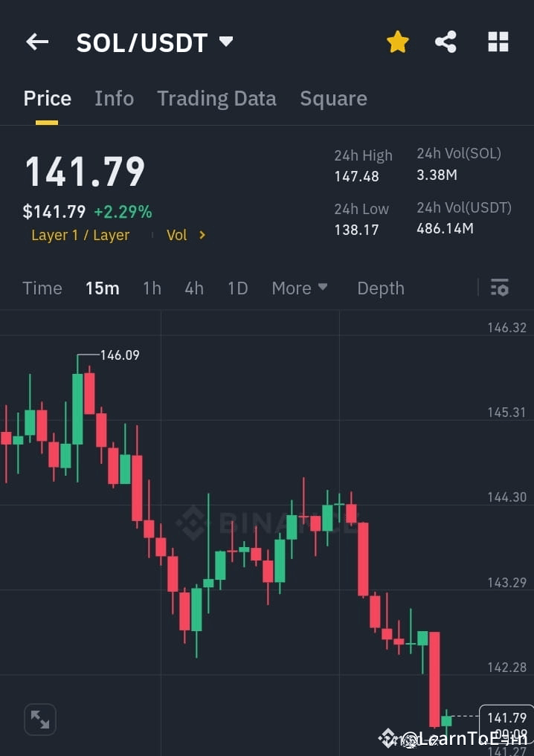Image resolution: width=534 pixels, height=756 pixels.
Task: Open the markets grid icon
Action: 497,42
